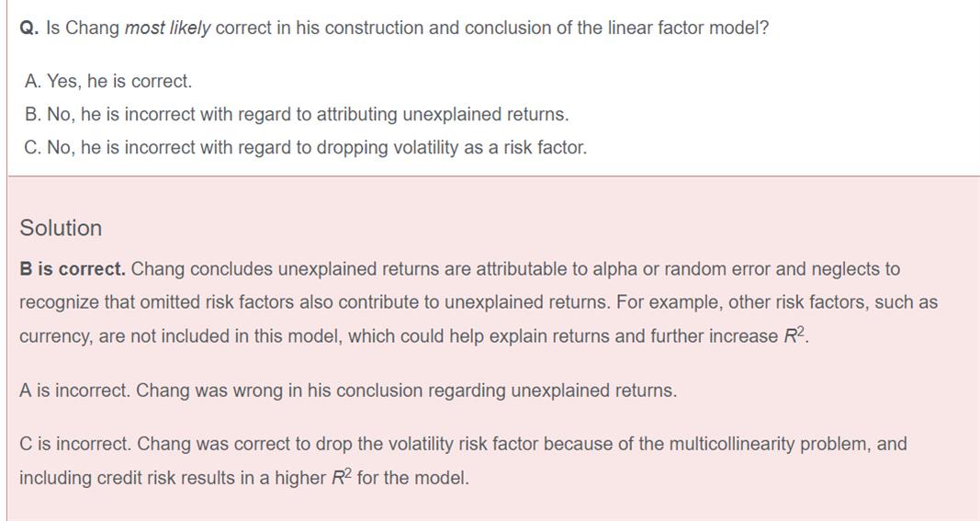Click the bold Q. label

28,28
